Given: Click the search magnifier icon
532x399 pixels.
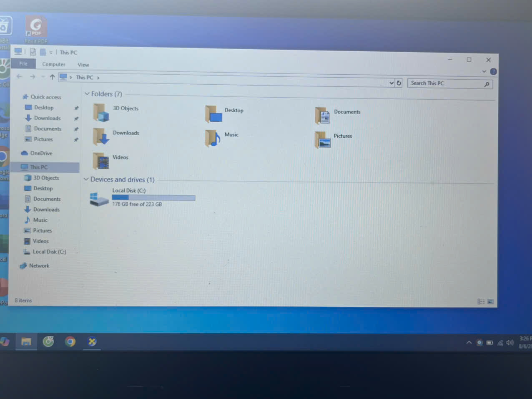Looking at the screenshot, I should (x=487, y=84).
